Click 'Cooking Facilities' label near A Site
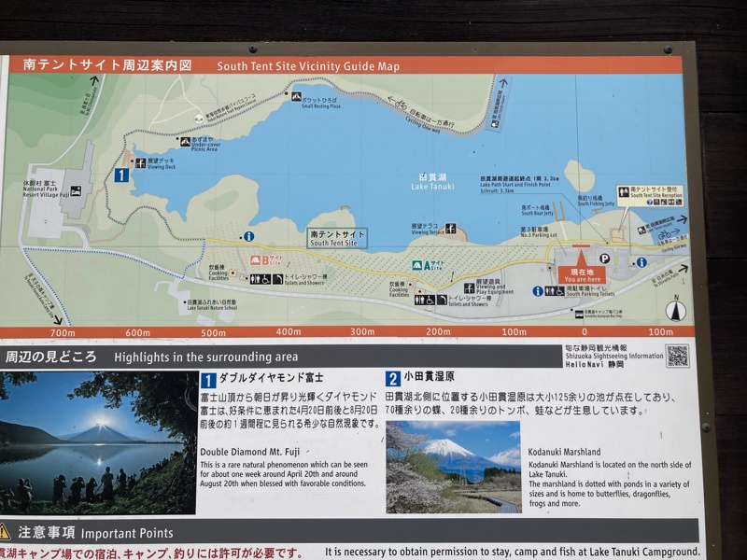Screen dimensions: 747x560 (399, 292)
